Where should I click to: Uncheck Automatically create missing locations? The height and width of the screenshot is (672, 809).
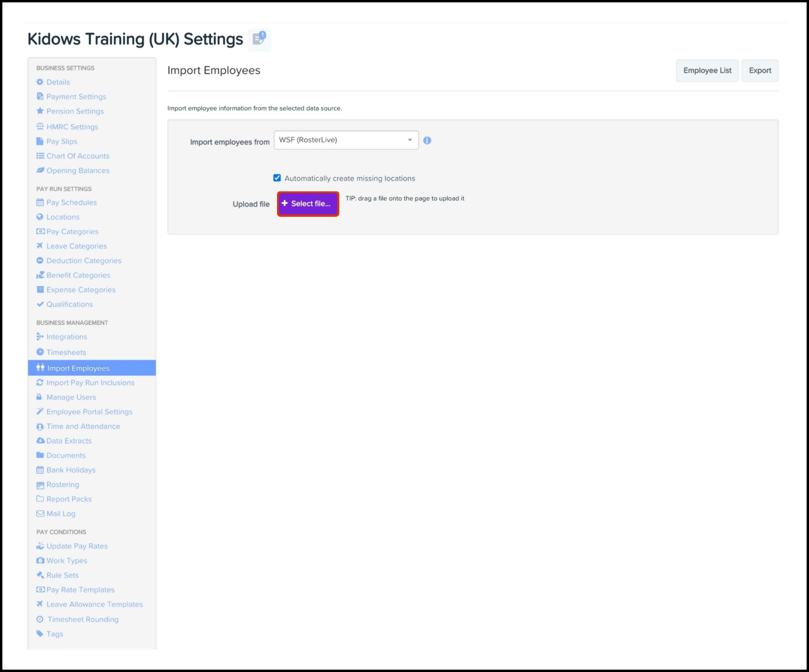[x=277, y=178]
